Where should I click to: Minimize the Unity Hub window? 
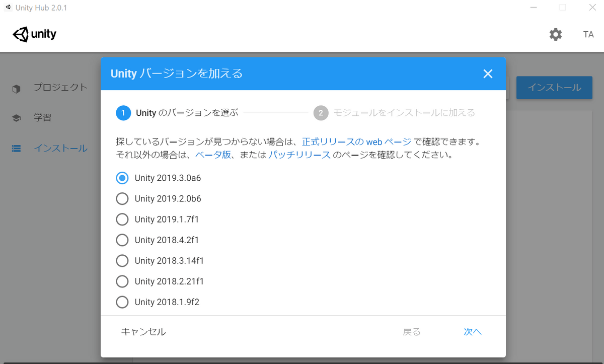[x=533, y=7]
